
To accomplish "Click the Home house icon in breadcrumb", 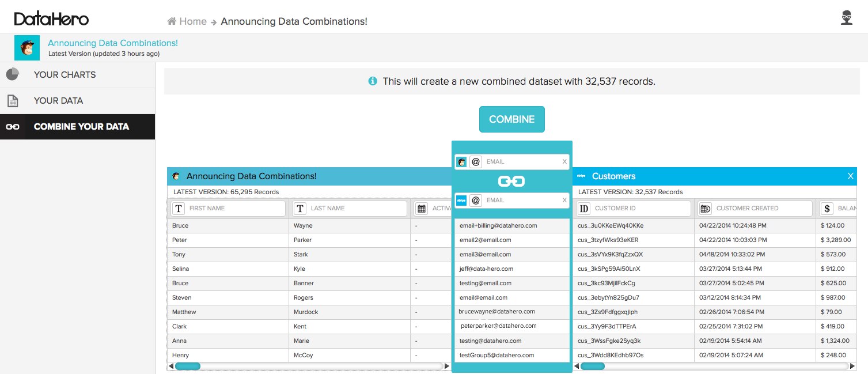I will coord(172,21).
